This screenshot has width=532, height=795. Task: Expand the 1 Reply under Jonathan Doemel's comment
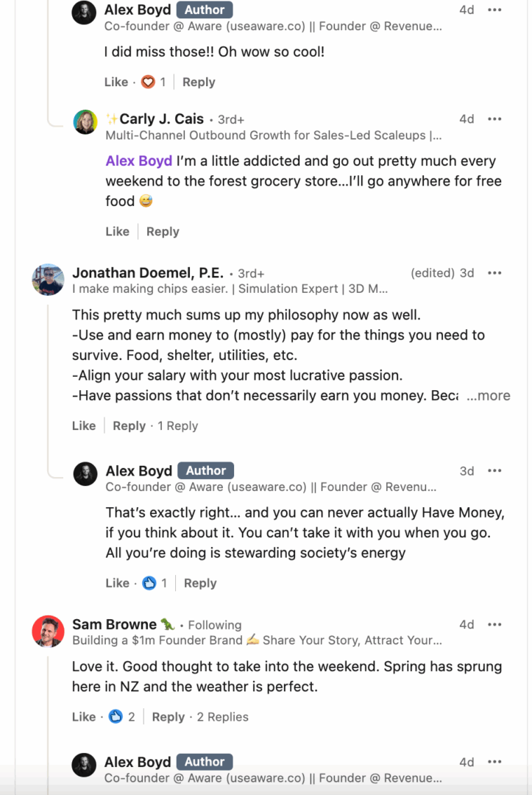176,425
